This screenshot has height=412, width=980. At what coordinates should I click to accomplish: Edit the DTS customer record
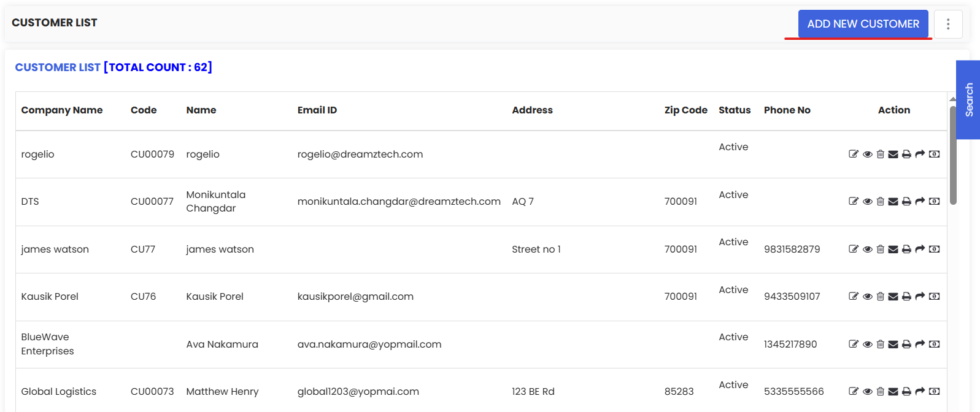coord(854,201)
